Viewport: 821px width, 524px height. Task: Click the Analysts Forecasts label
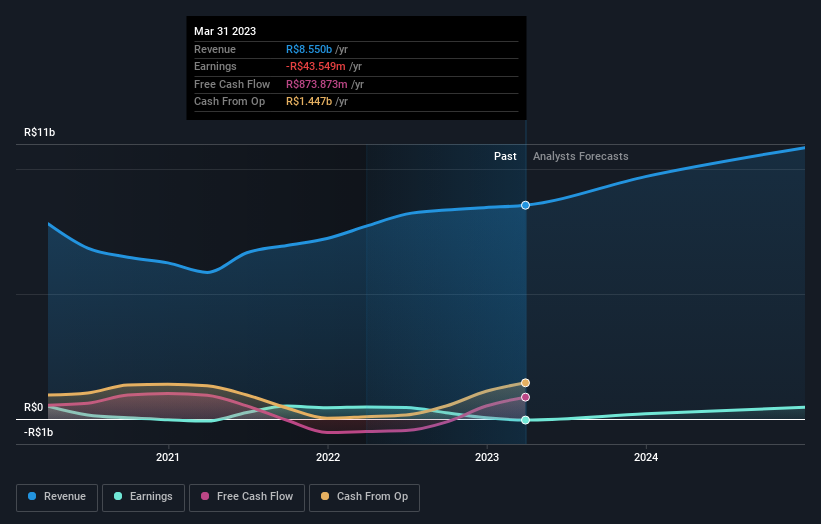(581, 156)
